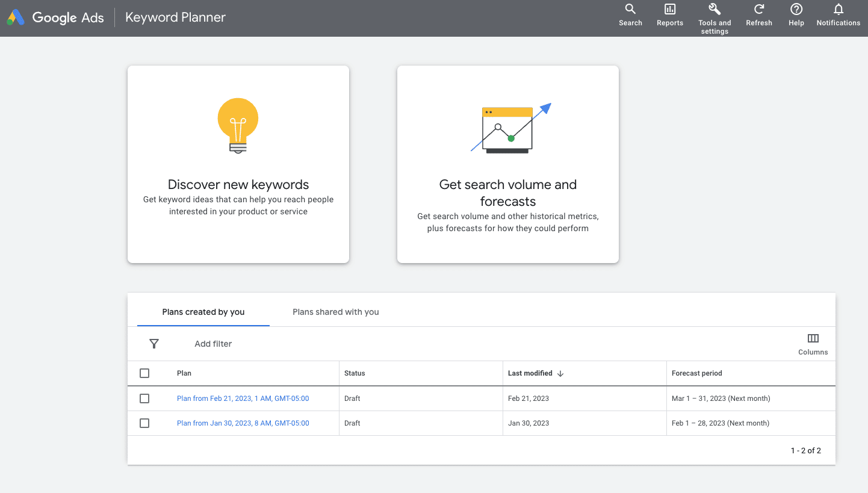Sort by the Status column header
The height and width of the screenshot is (493, 868).
click(355, 373)
